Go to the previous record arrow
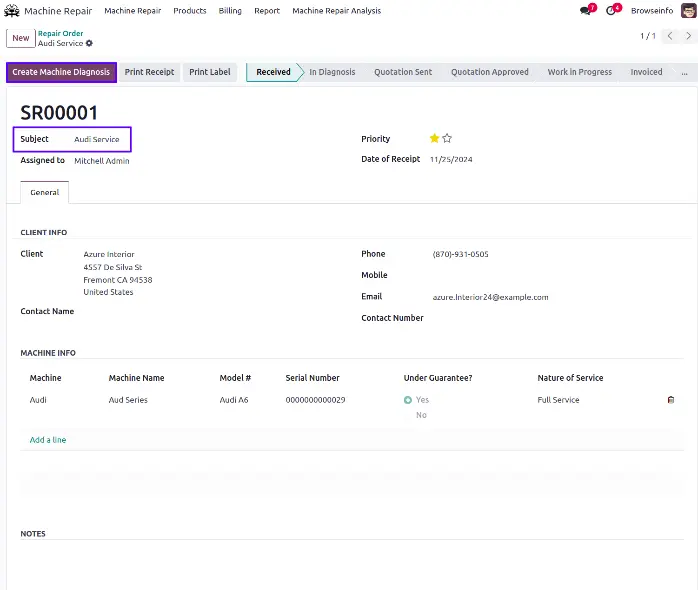Screen dimensions: 698x590 click(x=670, y=36)
